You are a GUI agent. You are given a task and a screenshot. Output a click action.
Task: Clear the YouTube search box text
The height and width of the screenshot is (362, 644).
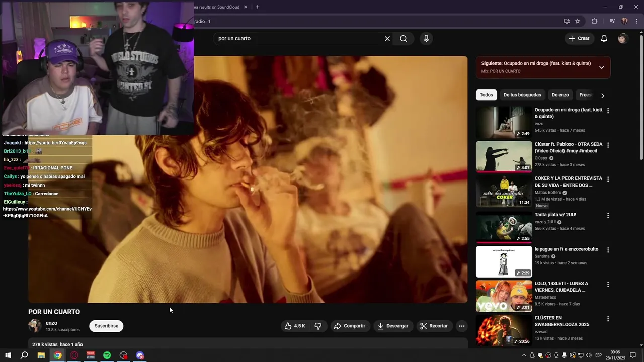(x=387, y=39)
